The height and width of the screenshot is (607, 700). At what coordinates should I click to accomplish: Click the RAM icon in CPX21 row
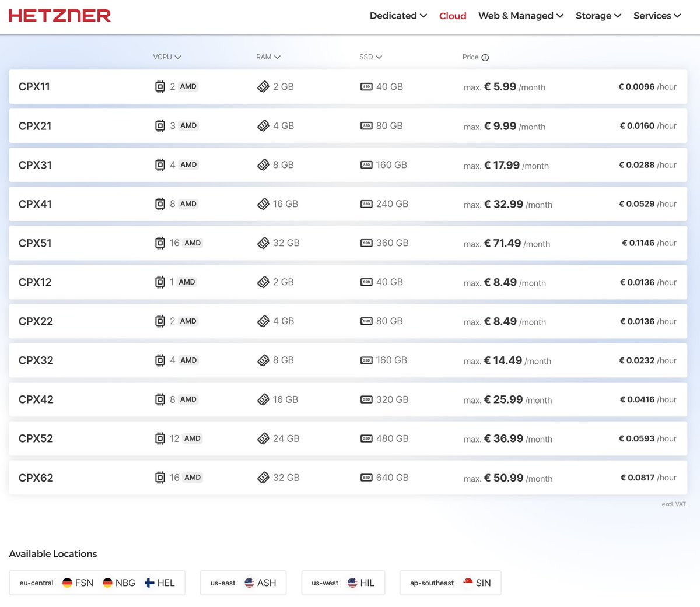(263, 126)
